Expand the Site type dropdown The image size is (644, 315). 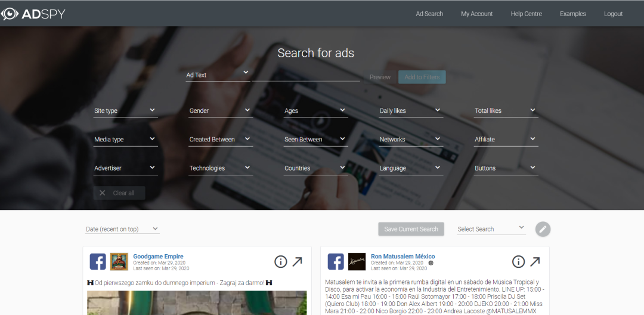click(126, 111)
